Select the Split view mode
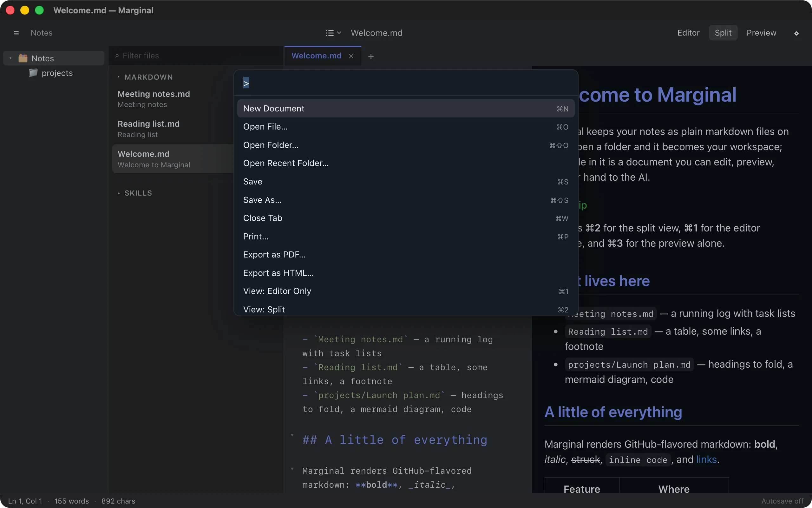The height and width of the screenshot is (508, 812). [x=723, y=33]
